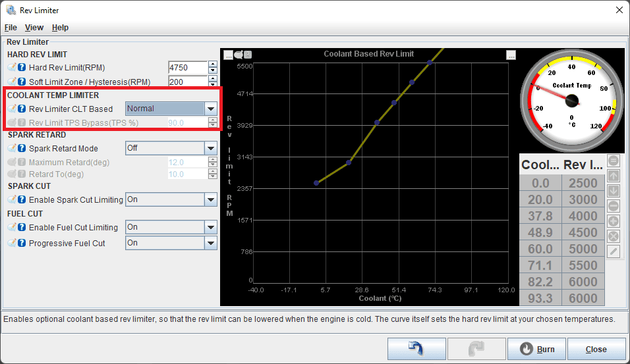Select the 93.3 coolant table cell
The image size is (630, 364).
540,298
